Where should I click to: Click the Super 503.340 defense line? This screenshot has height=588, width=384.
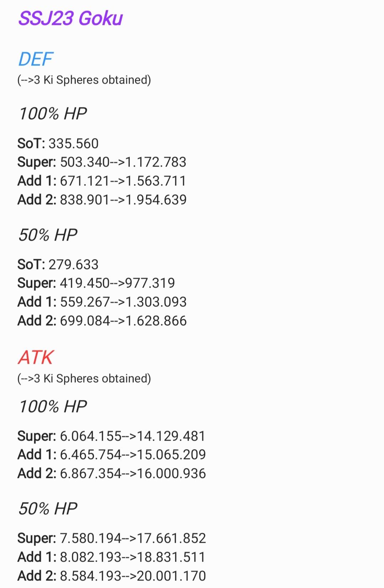tap(102, 162)
